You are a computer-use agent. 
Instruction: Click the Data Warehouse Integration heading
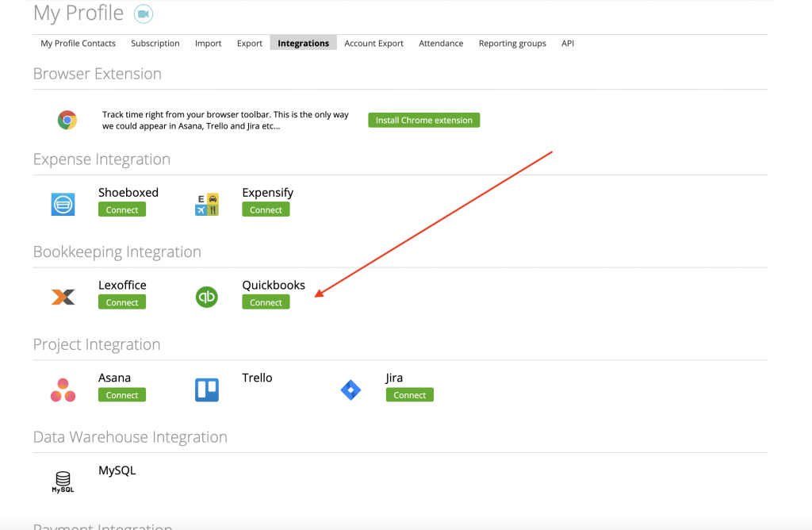pyautogui.click(x=130, y=437)
